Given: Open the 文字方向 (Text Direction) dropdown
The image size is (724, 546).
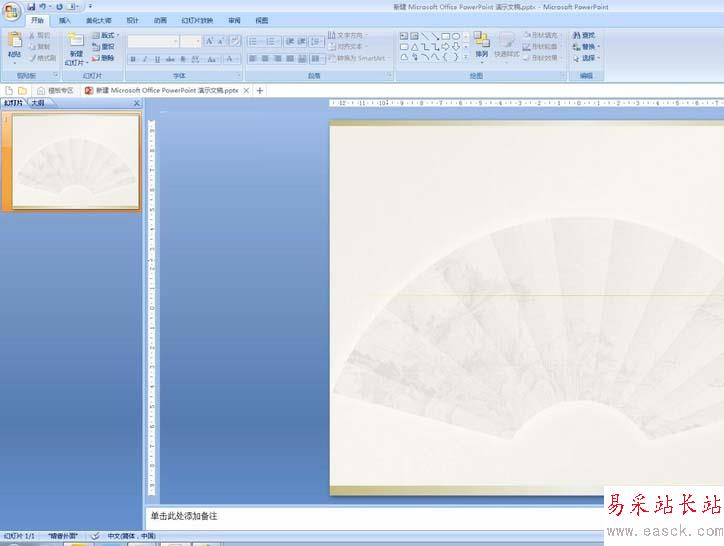Looking at the screenshot, I should pyautogui.click(x=347, y=35).
